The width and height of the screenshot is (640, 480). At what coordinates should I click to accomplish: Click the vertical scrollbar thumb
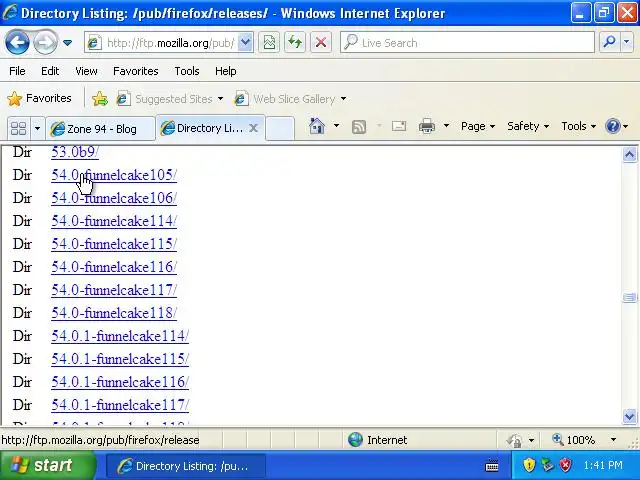629,298
